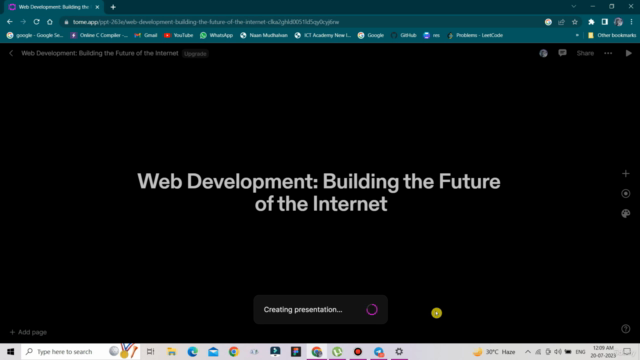Screen dimensions: 640x360
Task: Open the Problems - LeetCode bookmark
Action: tap(475, 36)
